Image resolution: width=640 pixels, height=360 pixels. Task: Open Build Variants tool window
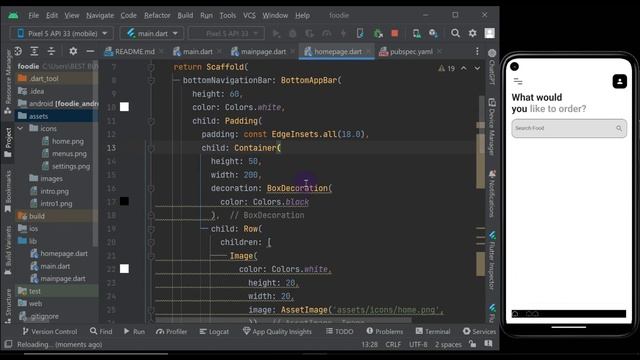click(x=8, y=250)
